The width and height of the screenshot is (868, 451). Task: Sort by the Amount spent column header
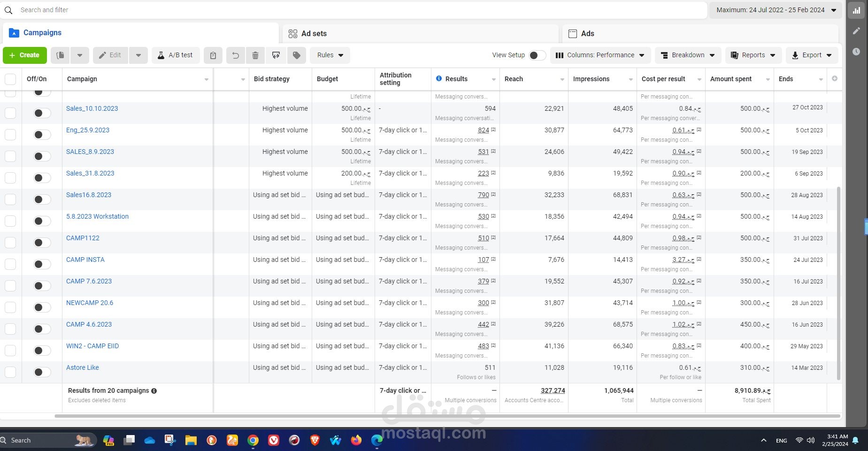tap(731, 79)
